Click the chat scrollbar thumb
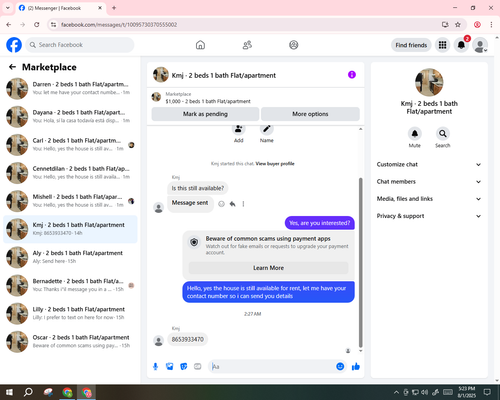The width and height of the screenshot is (500, 400). 360,263
